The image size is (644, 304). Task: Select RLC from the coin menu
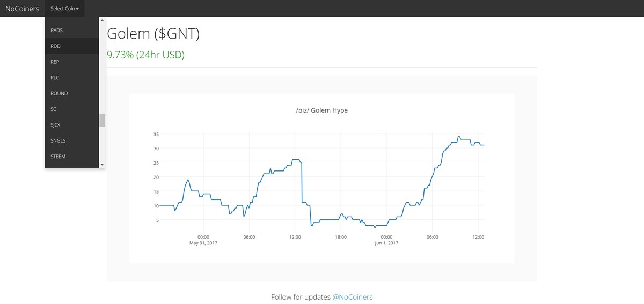(x=72, y=78)
